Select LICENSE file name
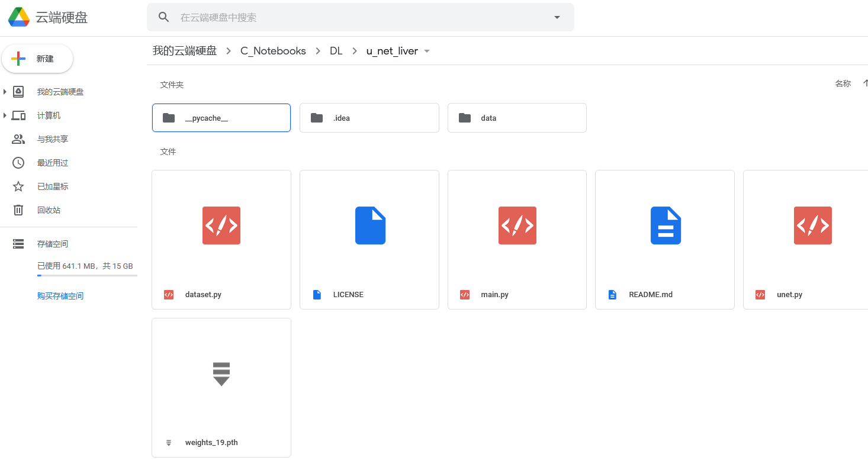The height and width of the screenshot is (467, 868). pos(348,294)
